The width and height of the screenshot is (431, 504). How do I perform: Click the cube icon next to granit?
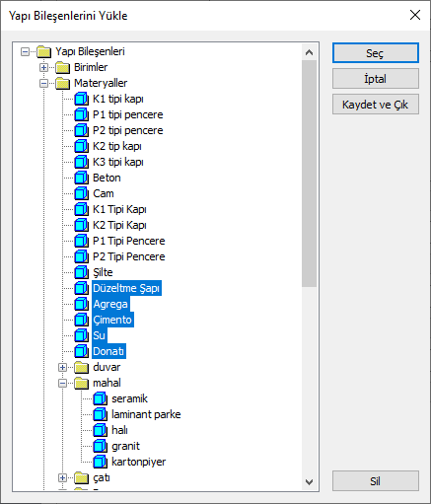[100, 446]
